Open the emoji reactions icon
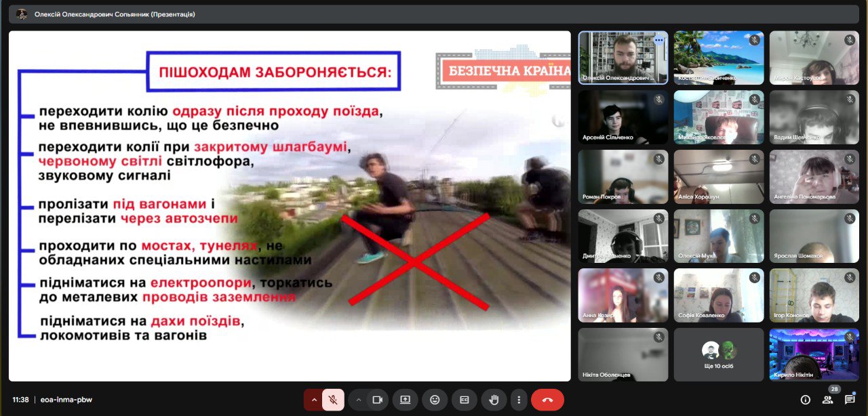Viewport: 868px width, 416px height. point(435,400)
